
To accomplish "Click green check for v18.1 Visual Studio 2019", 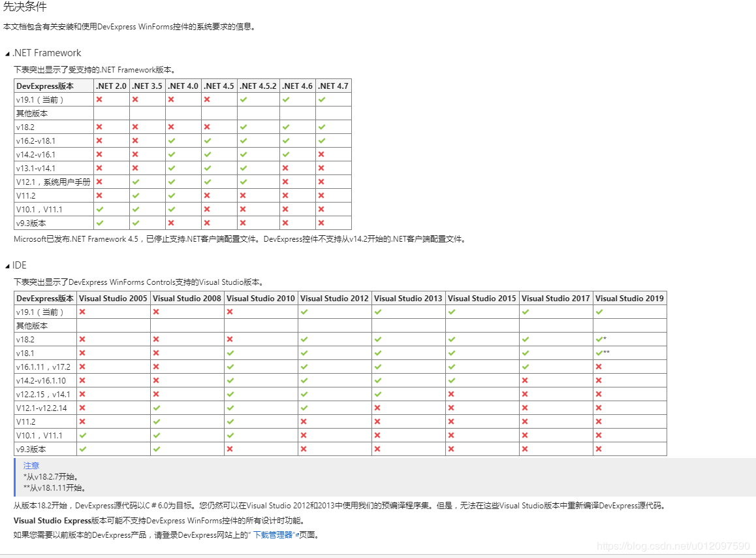I will [x=599, y=353].
